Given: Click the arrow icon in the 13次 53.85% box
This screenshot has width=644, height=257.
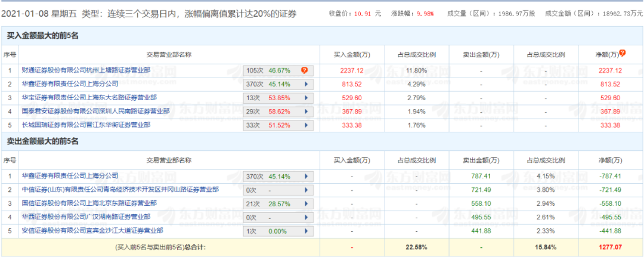Looking at the screenshot, I should [306, 98].
